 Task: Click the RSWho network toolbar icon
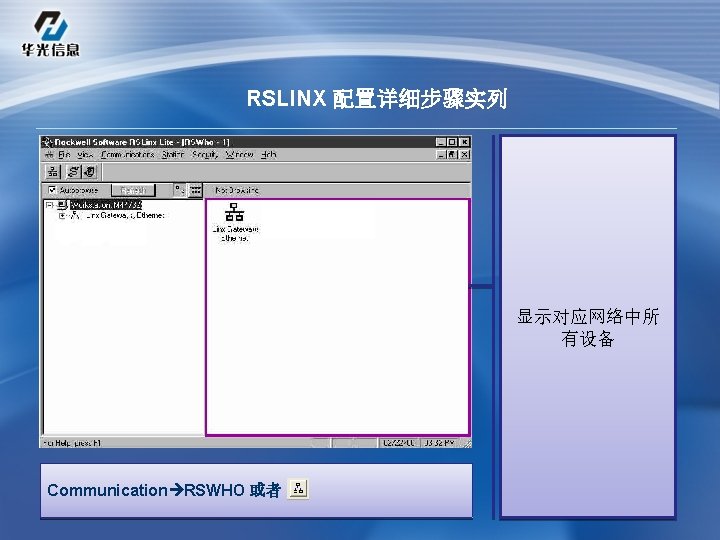click(53, 172)
